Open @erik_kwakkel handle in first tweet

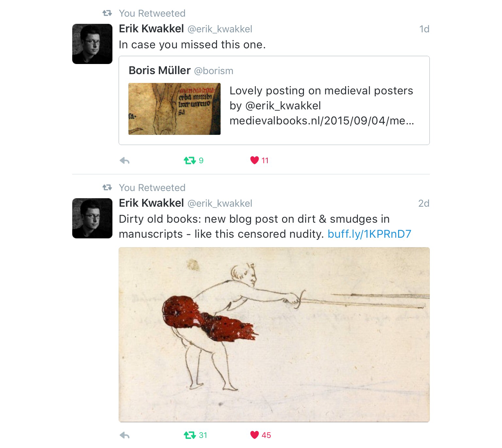pos(220,29)
